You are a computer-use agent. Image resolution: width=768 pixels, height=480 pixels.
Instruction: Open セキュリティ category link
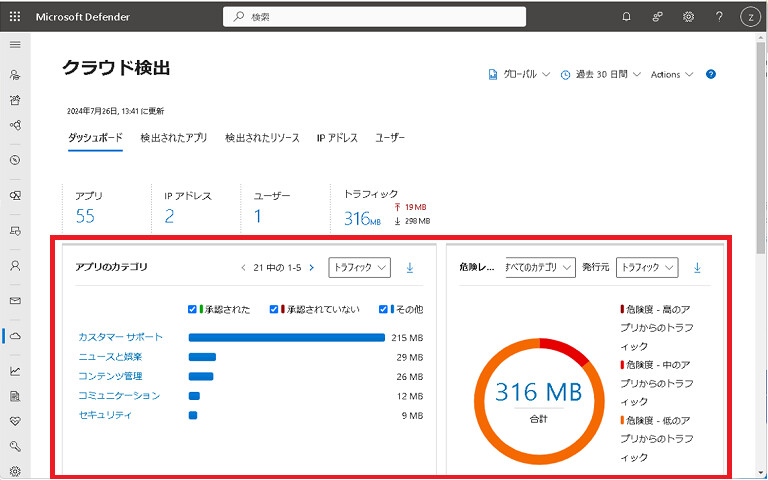[x=105, y=415]
